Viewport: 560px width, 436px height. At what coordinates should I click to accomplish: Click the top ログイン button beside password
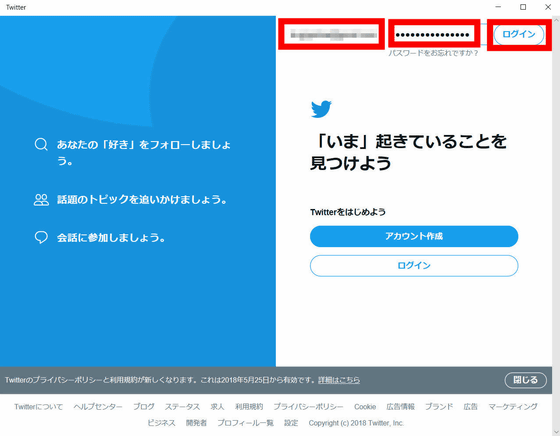point(519,34)
